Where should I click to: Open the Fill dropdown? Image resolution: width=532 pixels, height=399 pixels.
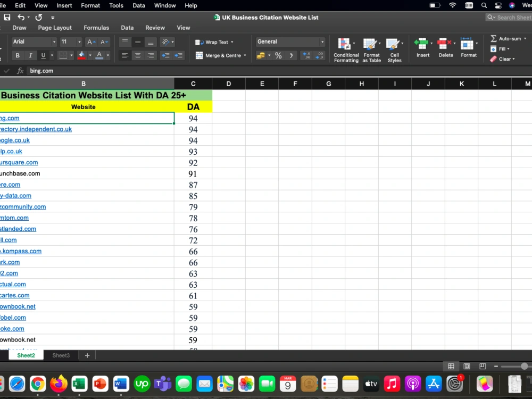[x=500, y=49]
